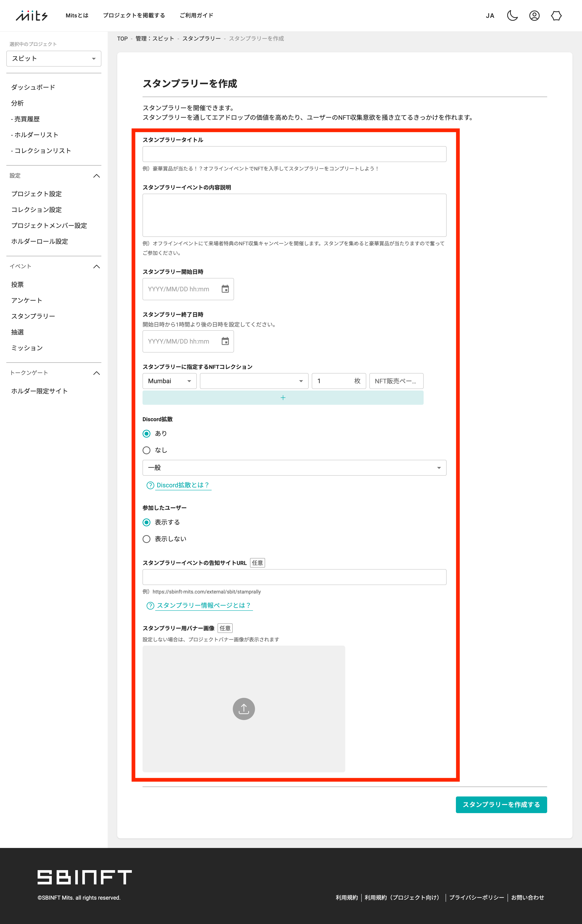This screenshot has height=924, width=582.
Task: Focus the NFT販売ページ URL field
Action: tap(396, 381)
